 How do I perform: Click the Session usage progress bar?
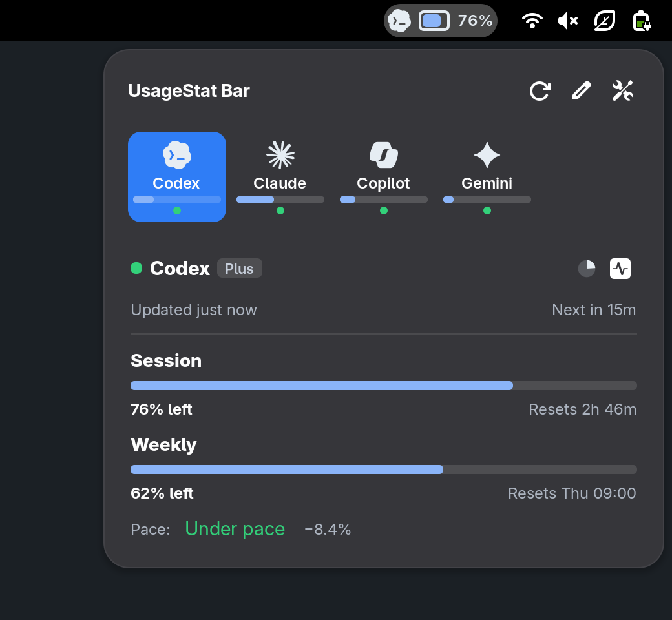[384, 386]
